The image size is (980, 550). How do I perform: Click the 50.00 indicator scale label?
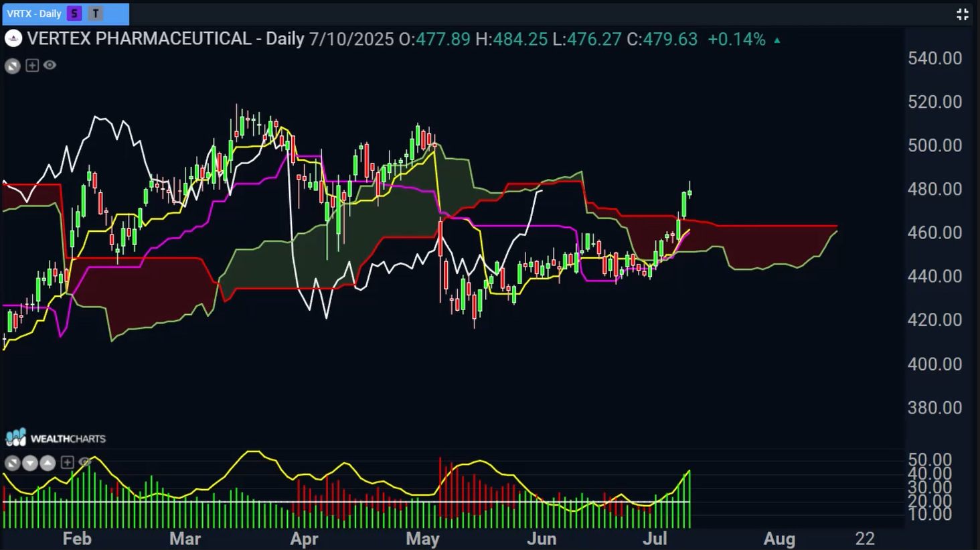coord(930,460)
